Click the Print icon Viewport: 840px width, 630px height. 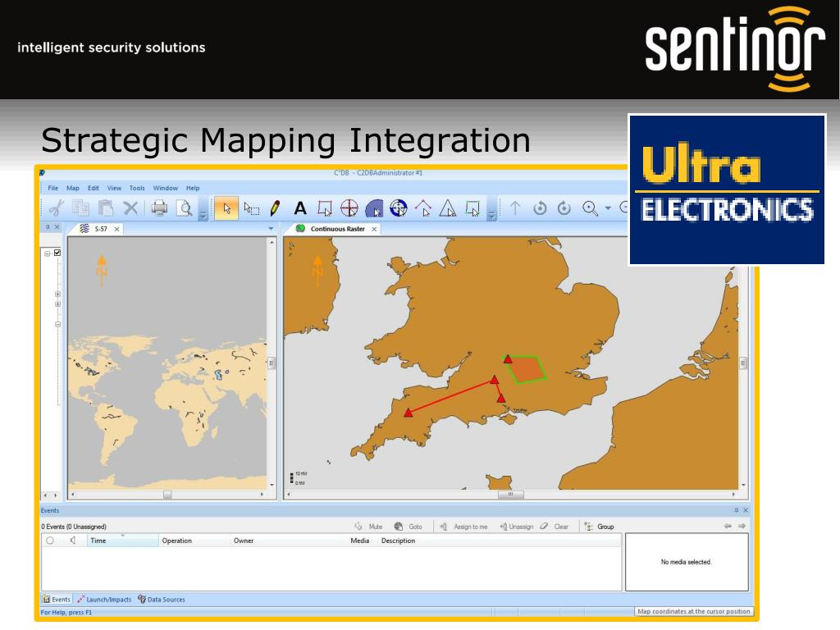159,208
